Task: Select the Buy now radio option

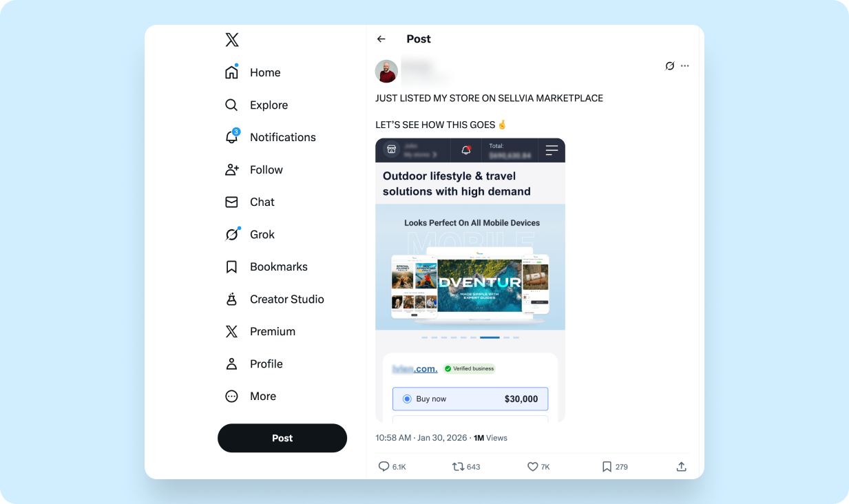Action: [407, 399]
